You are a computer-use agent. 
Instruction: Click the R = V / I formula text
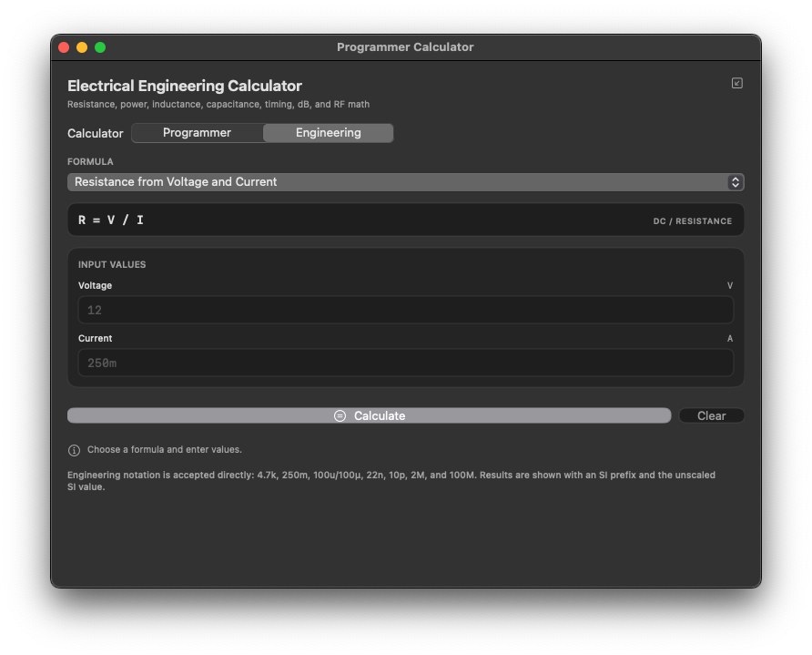(x=111, y=220)
